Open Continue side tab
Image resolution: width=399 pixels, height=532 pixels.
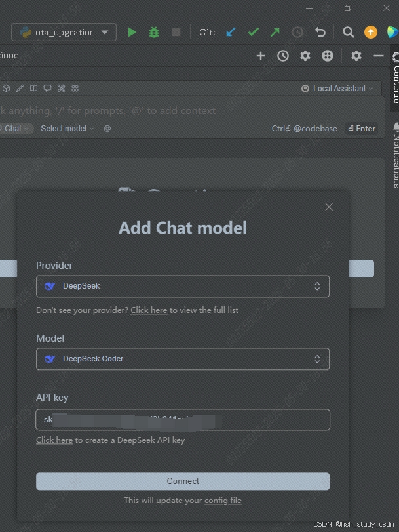tap(396, 78)
